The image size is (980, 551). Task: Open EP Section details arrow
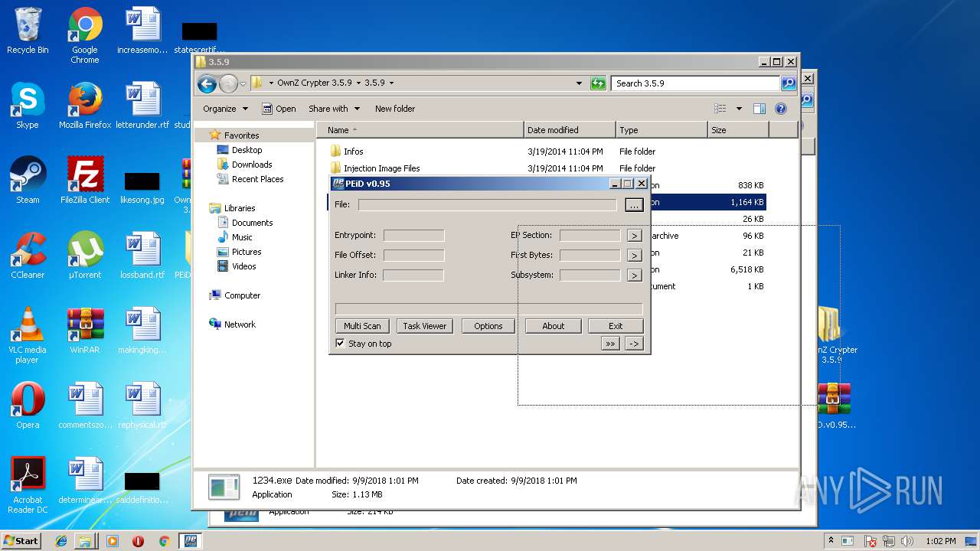click(634, 236)
